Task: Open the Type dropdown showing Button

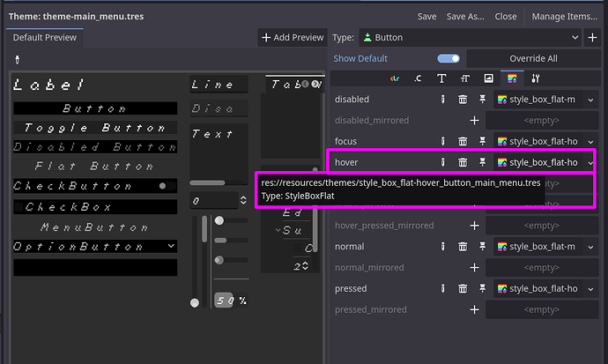Action: (470, 38)
